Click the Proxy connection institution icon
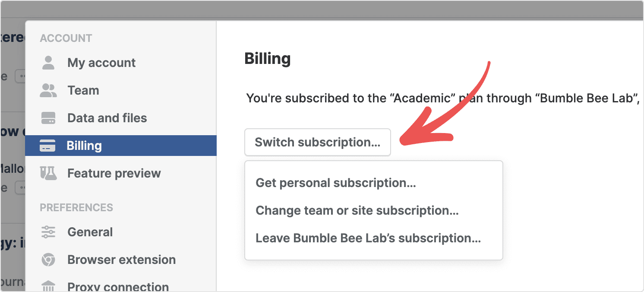The image size is (644, 292). tap(48, 286)
